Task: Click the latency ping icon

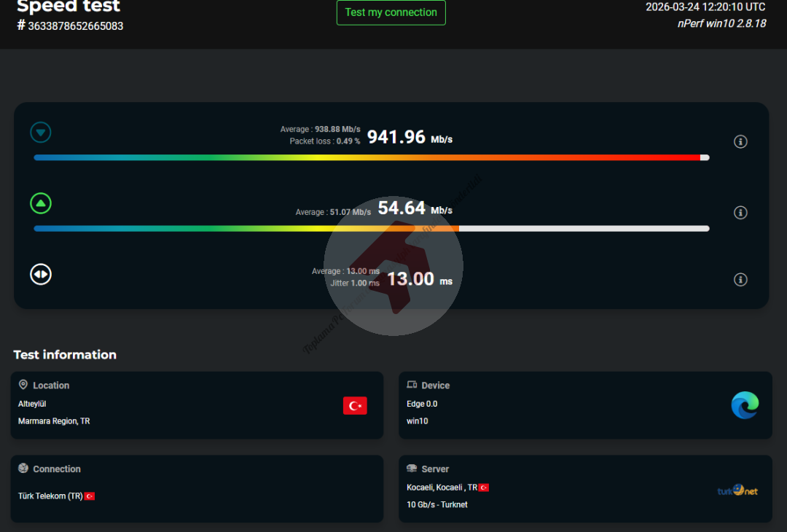Action: pos(41,274)
